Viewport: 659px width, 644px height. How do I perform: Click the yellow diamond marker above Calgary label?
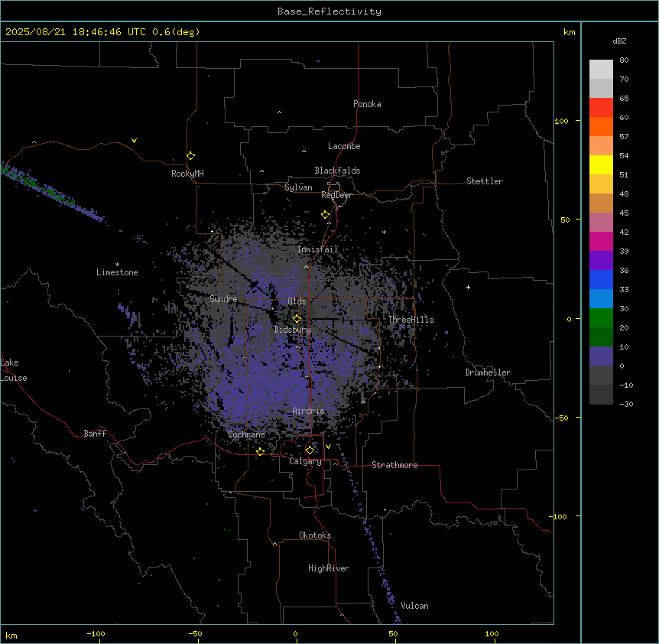tap(310, 450)
